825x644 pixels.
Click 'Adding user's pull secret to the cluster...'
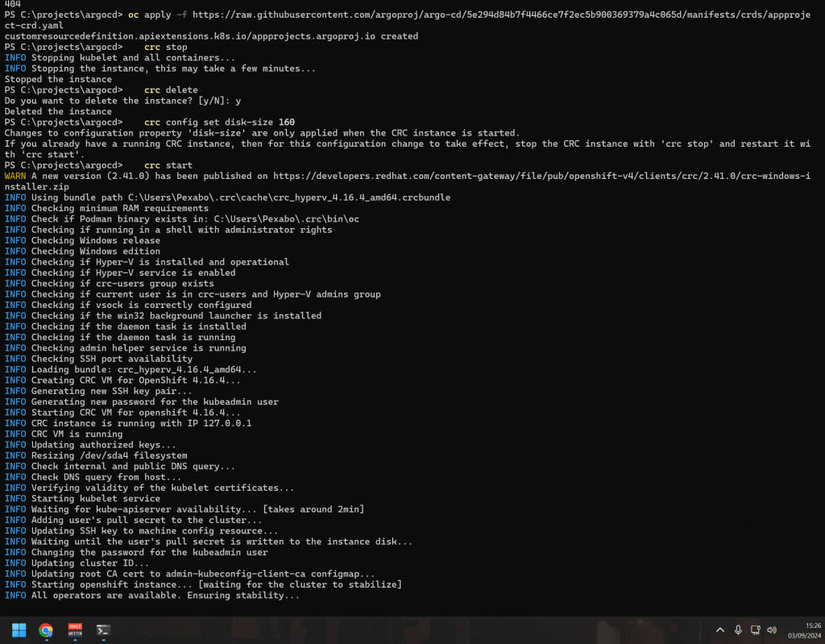point(133,520)
